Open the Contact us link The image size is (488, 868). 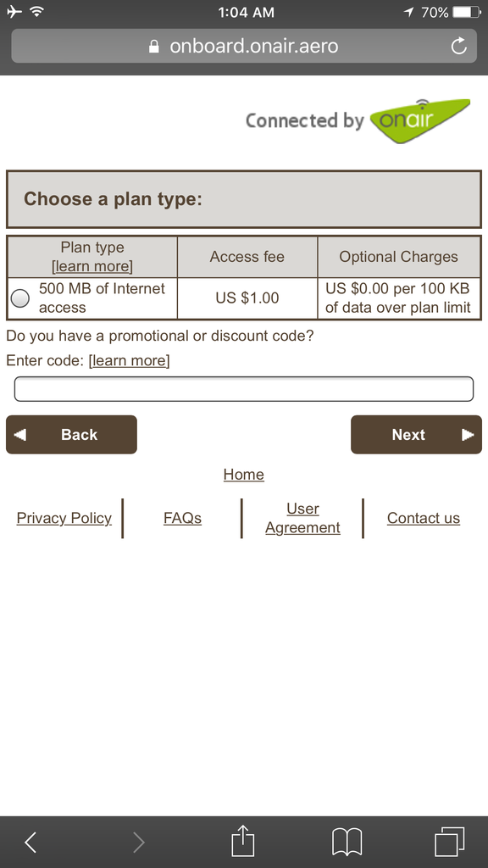[x=424, y=518]
